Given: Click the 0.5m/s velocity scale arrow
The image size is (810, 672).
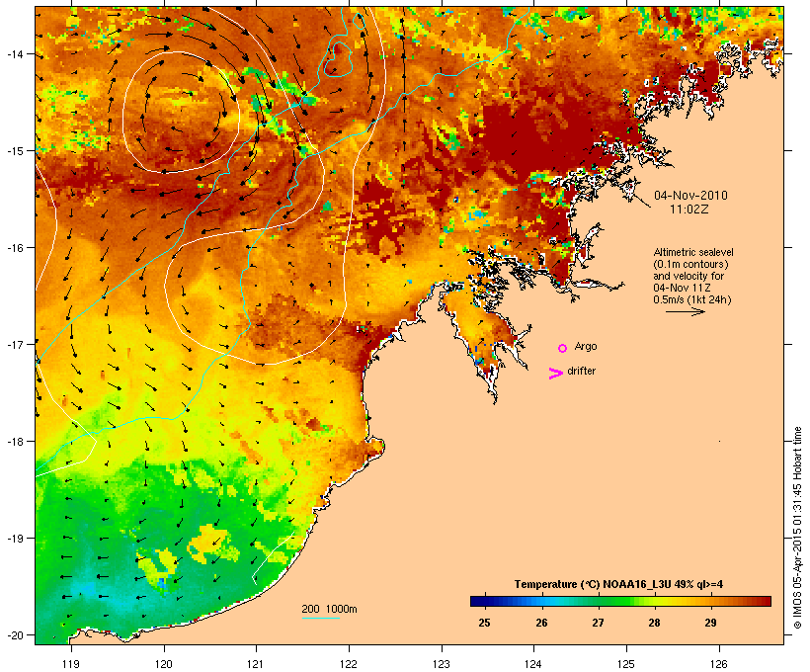Looking at the screenshot, I should [686, 311].
